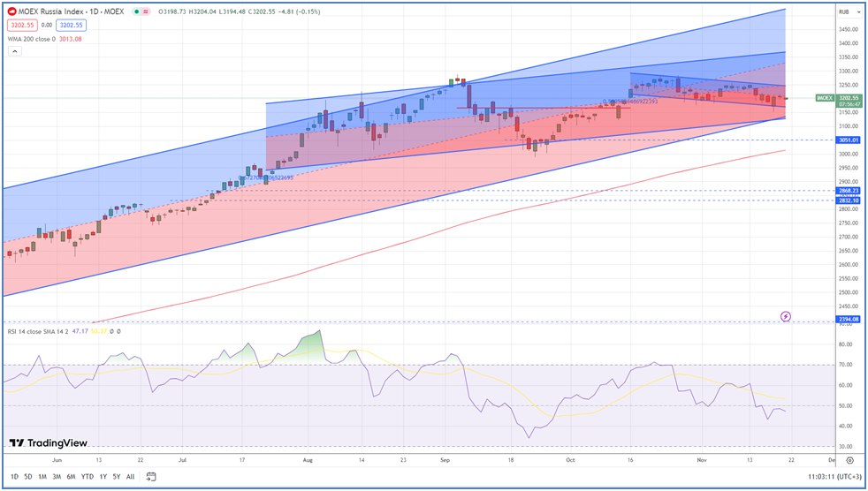The image size is (868, 491).
Task: Click the Jun label on time axis
Action: [57, 460]
